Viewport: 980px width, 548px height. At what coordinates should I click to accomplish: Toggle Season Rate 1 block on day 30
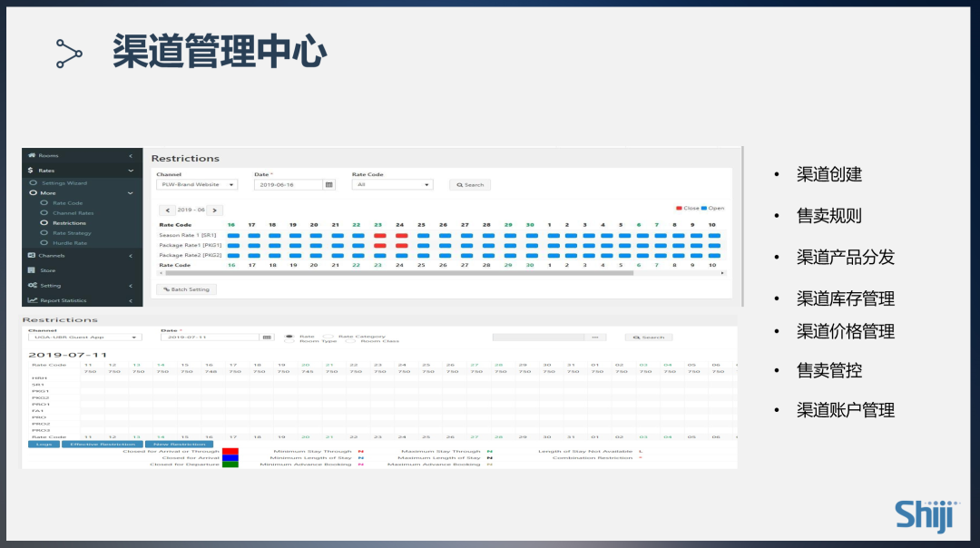[x=531, y=236]
